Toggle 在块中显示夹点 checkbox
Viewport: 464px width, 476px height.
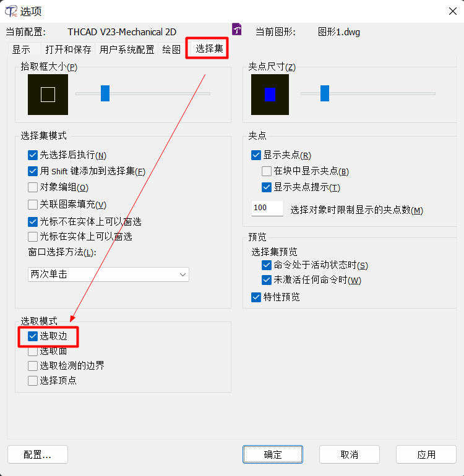(267, 171)
